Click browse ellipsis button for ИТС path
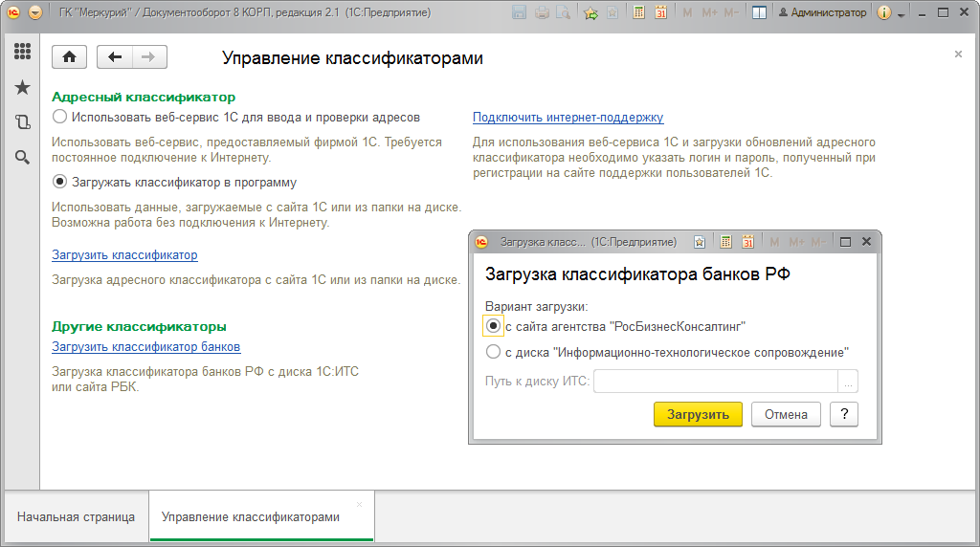The height and width of the screenshot is (547, 980). [x=848, y=381]
